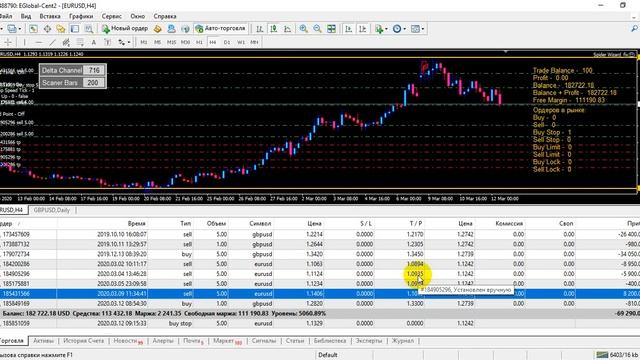Click the Scaner Bars value field
Image resolution: width=640 pixels, height=360 pixels.
click(94, 82)
